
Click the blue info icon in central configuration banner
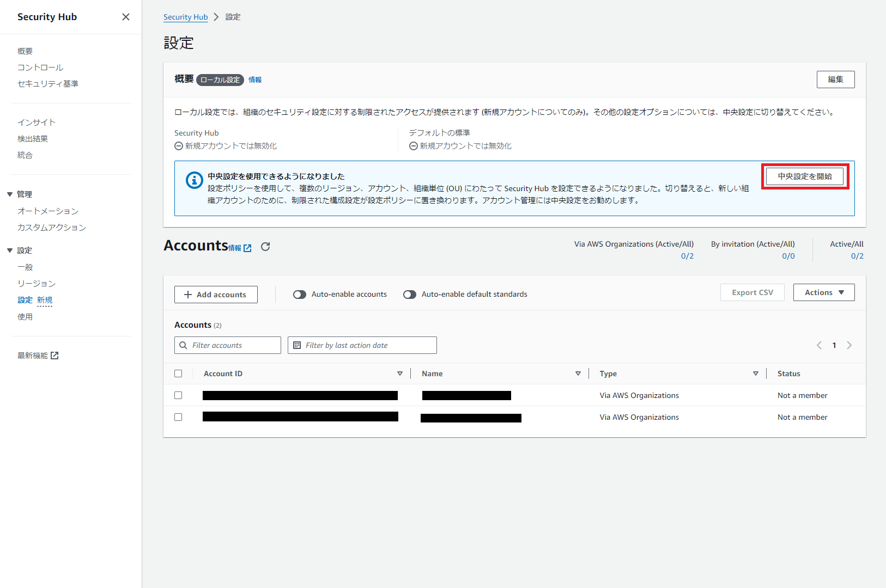click(x=195, y=180)
